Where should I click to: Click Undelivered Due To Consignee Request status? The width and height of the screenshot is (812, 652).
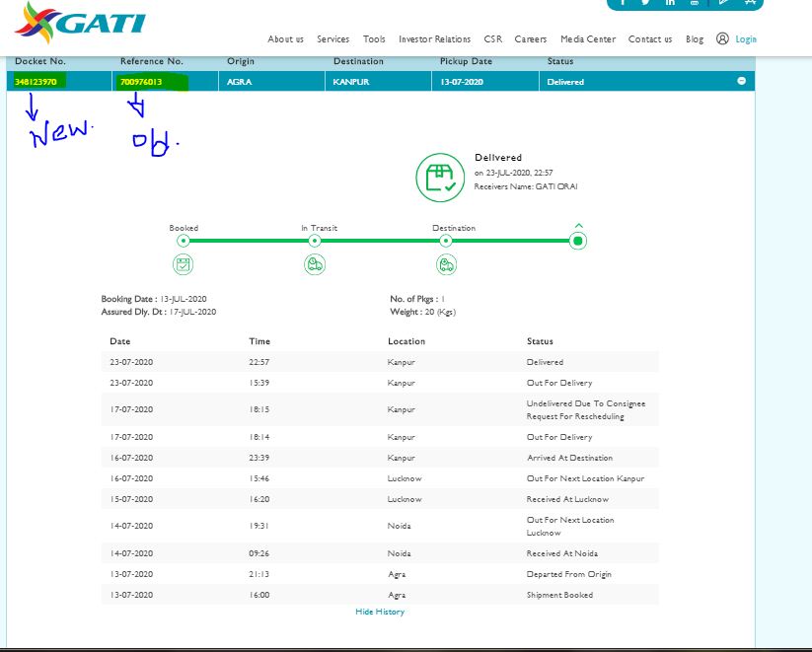click(586, 409)
